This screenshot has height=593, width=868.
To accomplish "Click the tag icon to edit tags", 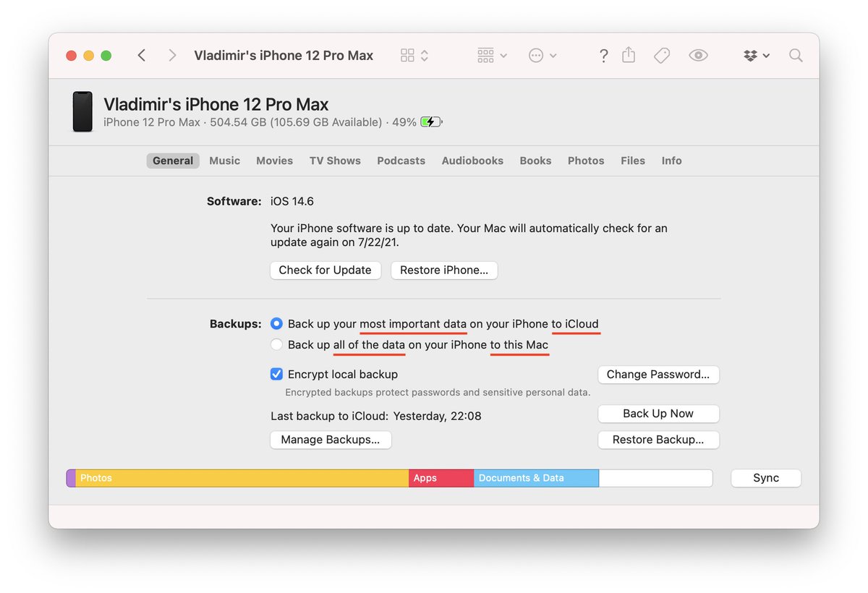I will (x=662, y=56).
